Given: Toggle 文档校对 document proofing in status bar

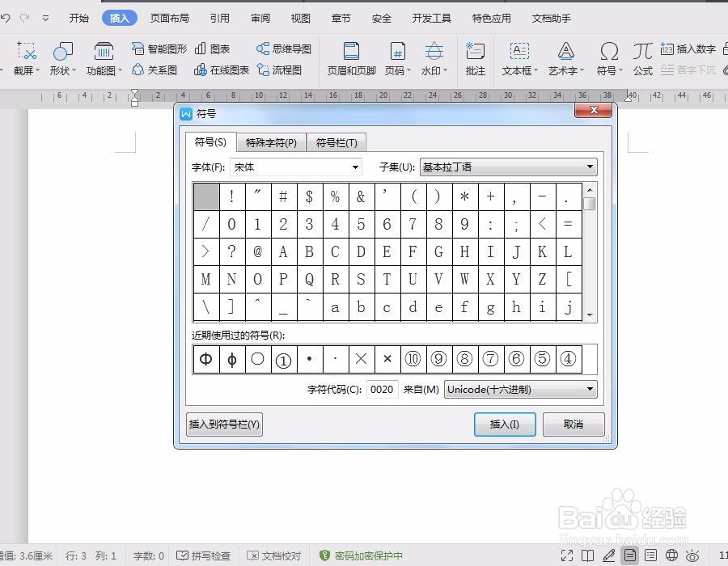Looking at the screenshot, I should tap(275, 556).
